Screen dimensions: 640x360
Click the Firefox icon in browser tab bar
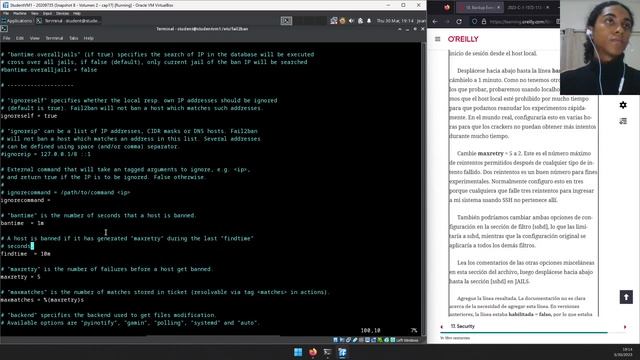pyautogui.click(x=447, y=7)
